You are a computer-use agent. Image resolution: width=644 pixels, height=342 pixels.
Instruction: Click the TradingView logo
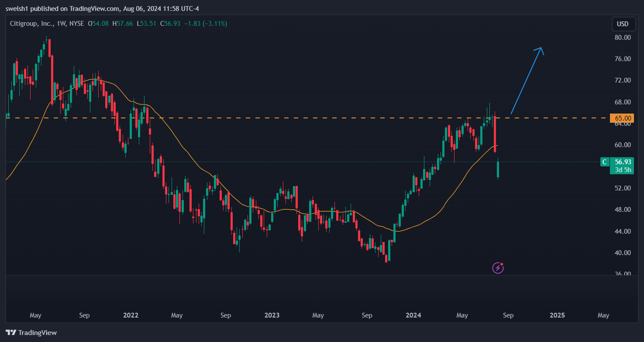[x=31, y=332]
